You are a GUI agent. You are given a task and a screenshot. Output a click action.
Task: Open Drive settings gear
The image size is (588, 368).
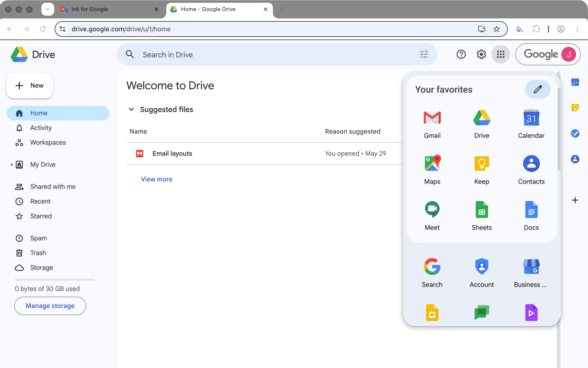pos(481,54)
